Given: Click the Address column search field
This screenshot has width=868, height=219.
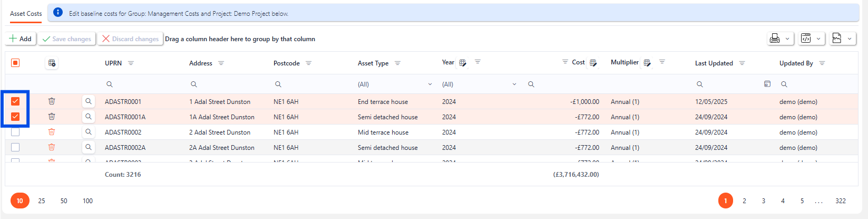Looking at the screenshot, I should 227,84.
